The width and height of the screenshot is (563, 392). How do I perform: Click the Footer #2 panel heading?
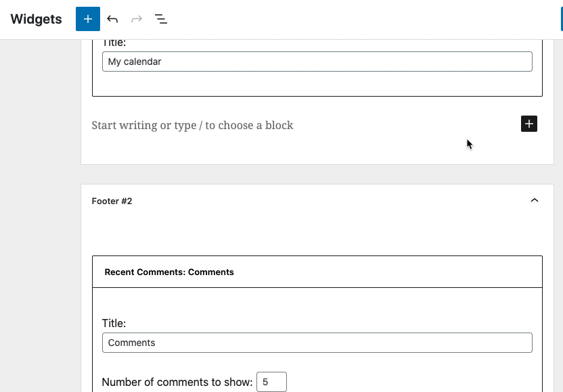pyautogui.click(x=112, y=201)
